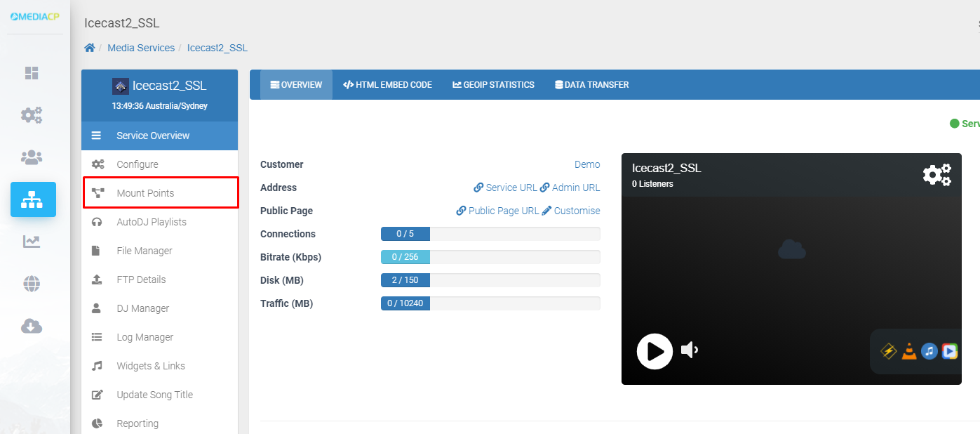
Task: Click the Winamp lightning icon in player
Action: tap(889, 351)
